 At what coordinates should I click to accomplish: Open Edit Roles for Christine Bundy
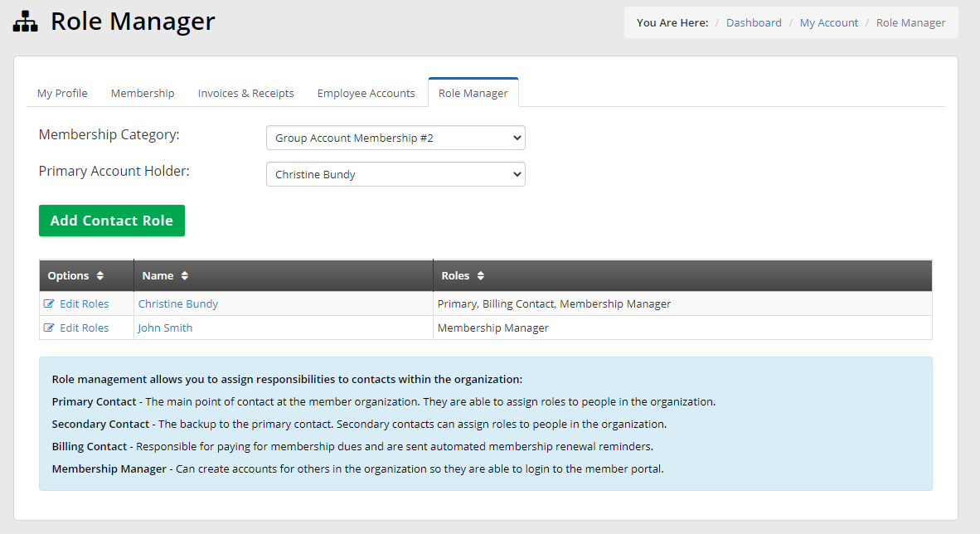[x=85, y=303]
